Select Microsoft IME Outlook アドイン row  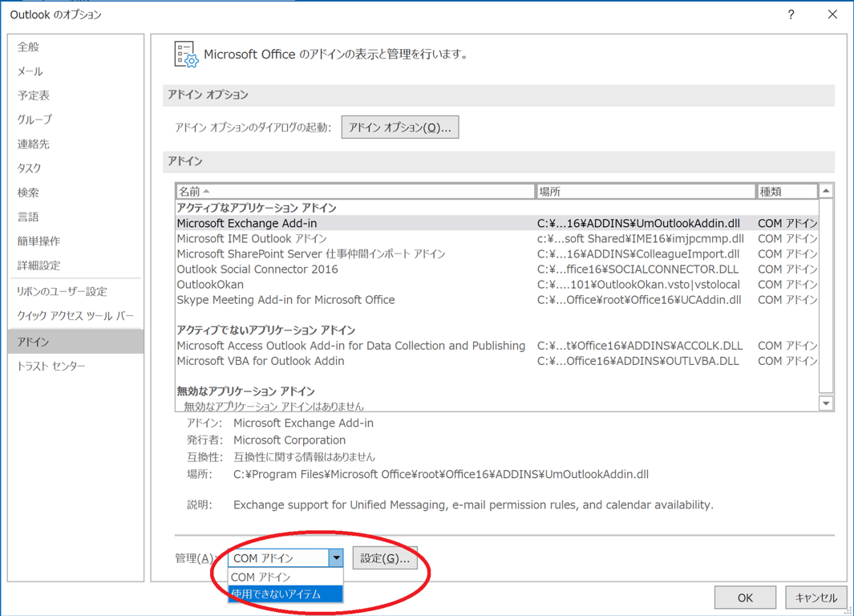pyautogui.click(x=496, y=238)
